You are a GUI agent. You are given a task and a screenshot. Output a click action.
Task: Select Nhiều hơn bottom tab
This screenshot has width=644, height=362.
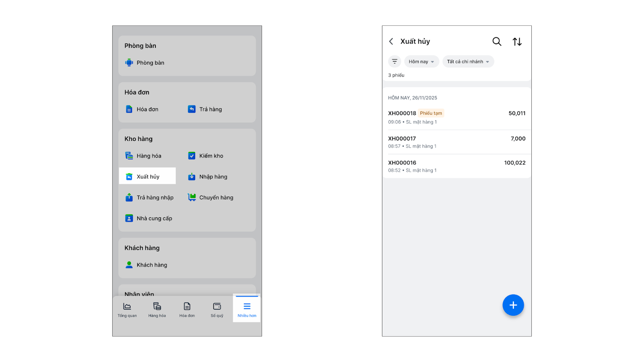point(247,309)
